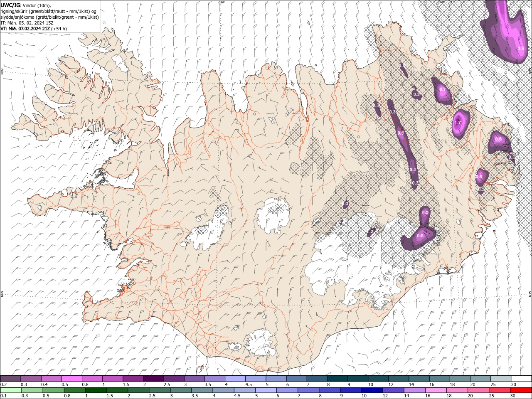The image size is (532, 399).
Task: Click the purple swatch labeled 3, snow legend row
Action: (194, 379)
